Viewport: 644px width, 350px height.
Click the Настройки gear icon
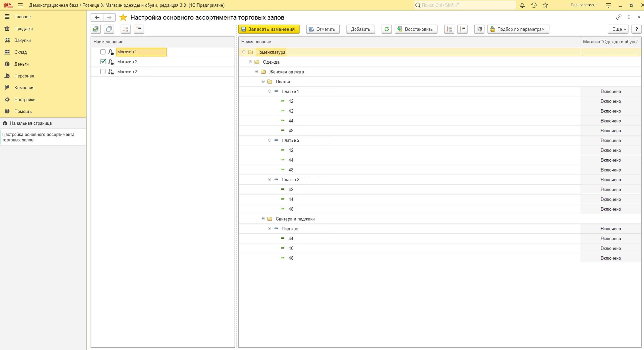[7, 99]
